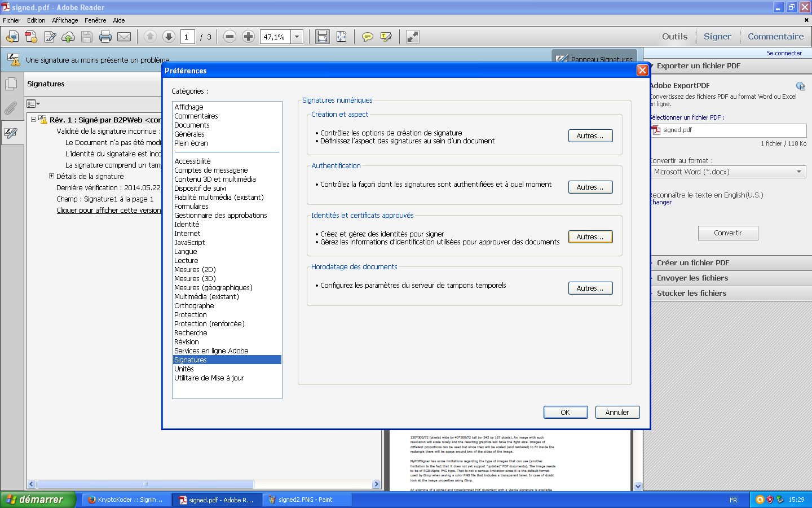The image size is (812, 508).
Task: Open the zoom percentage dropdown
Action: (x=297, y=37)
